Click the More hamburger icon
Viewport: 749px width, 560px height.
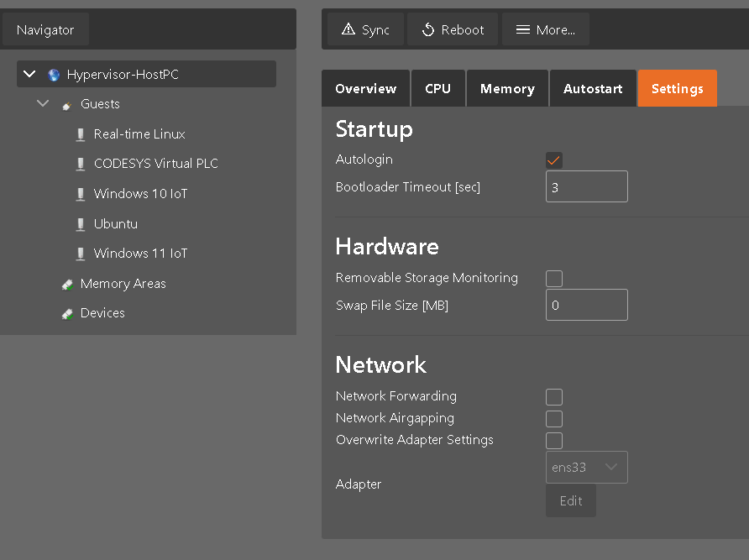click(525, 29)
